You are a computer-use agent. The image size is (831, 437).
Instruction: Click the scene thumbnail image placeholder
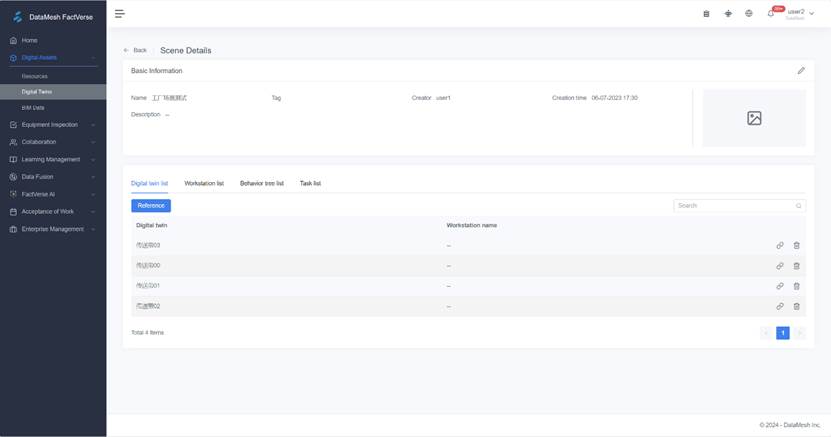(754, 118)
